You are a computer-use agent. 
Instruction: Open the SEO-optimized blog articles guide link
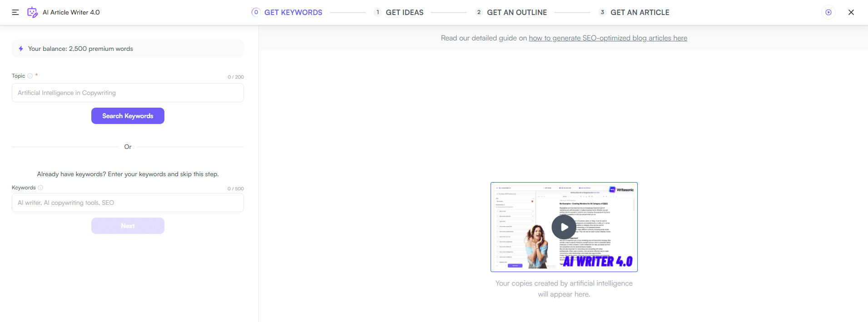pyautogui.click(x=608, y=38)
